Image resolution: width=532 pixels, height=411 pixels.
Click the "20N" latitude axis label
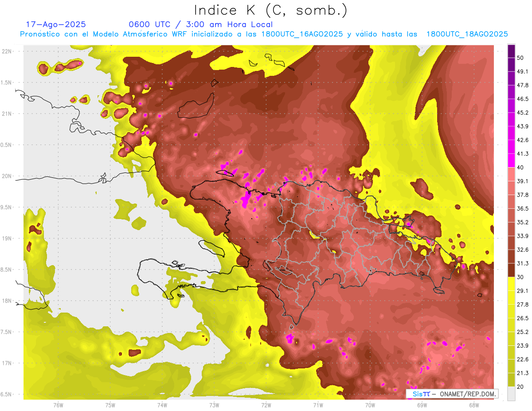[6, 176]
